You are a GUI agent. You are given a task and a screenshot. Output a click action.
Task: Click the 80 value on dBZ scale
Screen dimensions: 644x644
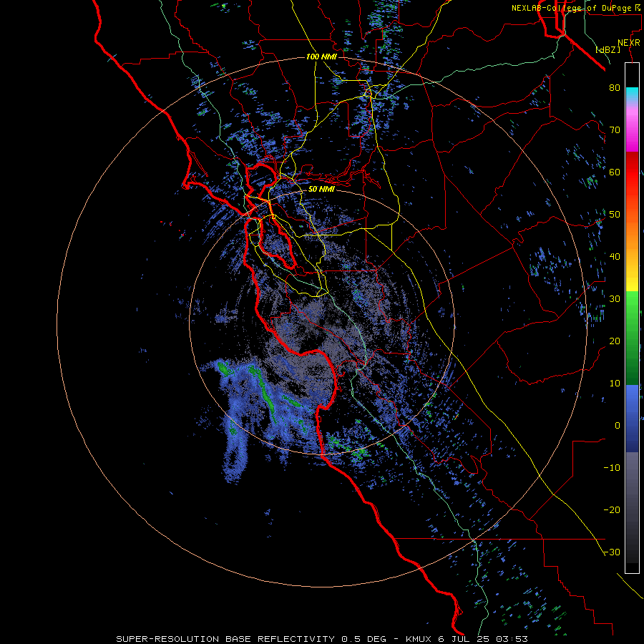coord(615,88)
